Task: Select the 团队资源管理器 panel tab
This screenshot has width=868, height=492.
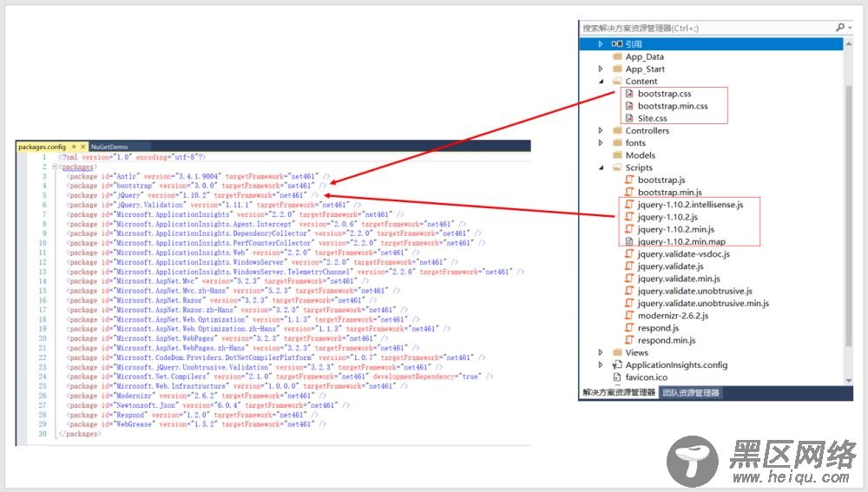Action: pyautogui.click(x=691, y=392)
